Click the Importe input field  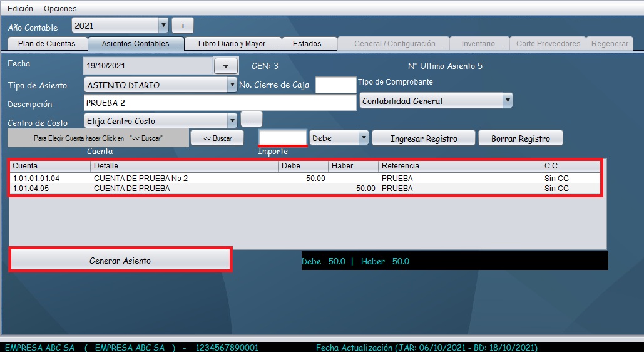tap(283, 138)
